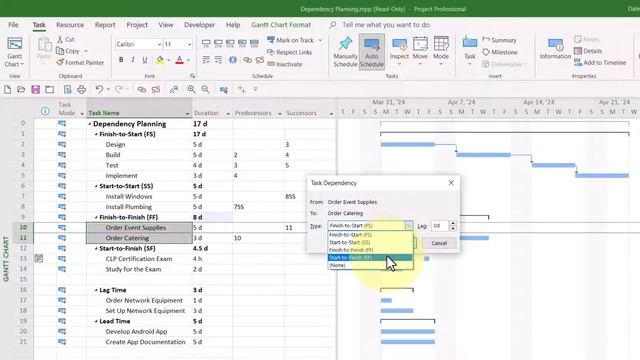Open the File menu
The image size is (640, 360).
[13, 25]
